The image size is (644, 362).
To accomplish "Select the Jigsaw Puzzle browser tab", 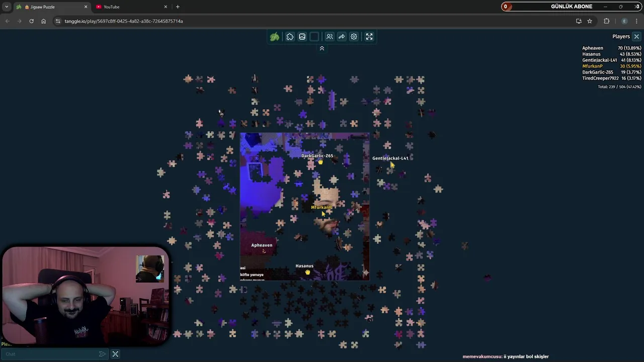I will [51, 7].
